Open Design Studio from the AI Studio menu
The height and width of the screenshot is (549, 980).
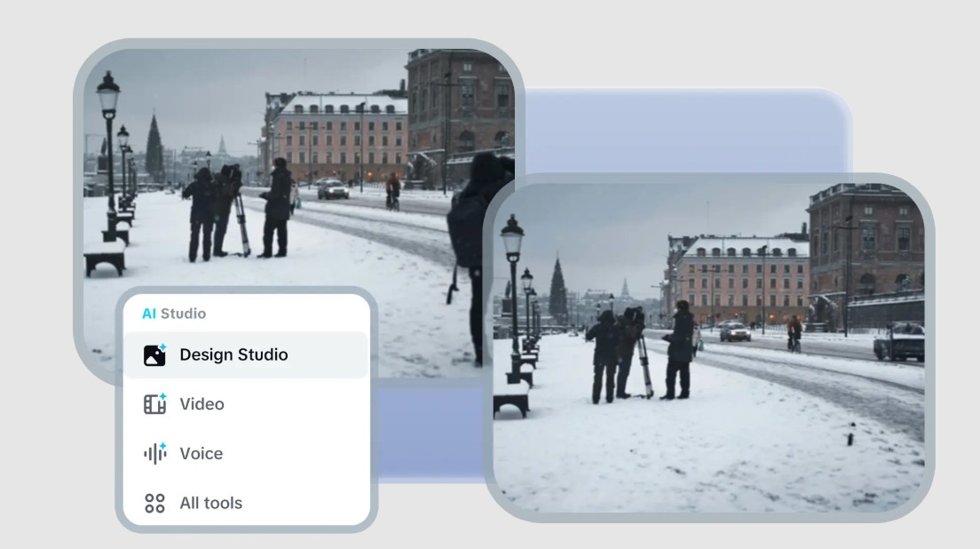[x=233, y=354]
